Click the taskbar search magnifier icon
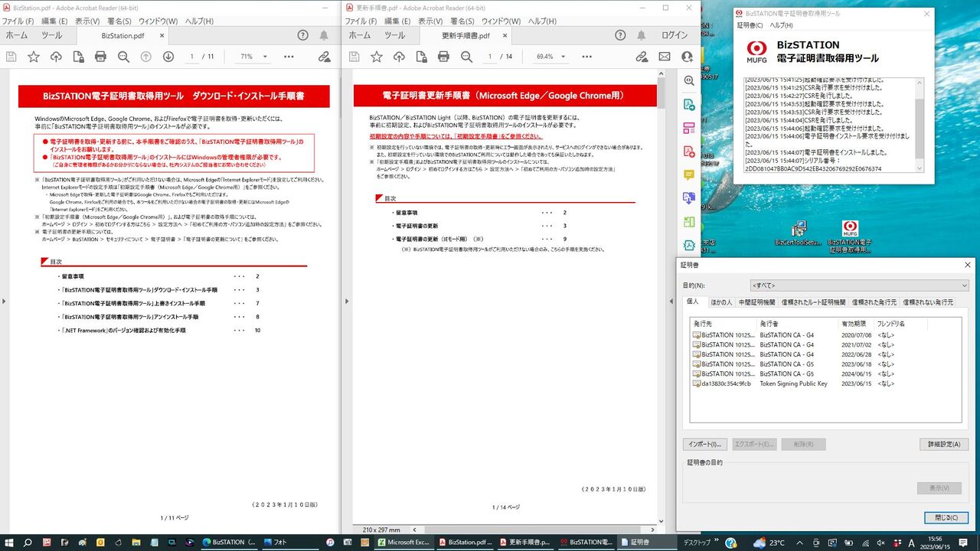The image size is (980, 551). tap(28, 543)
